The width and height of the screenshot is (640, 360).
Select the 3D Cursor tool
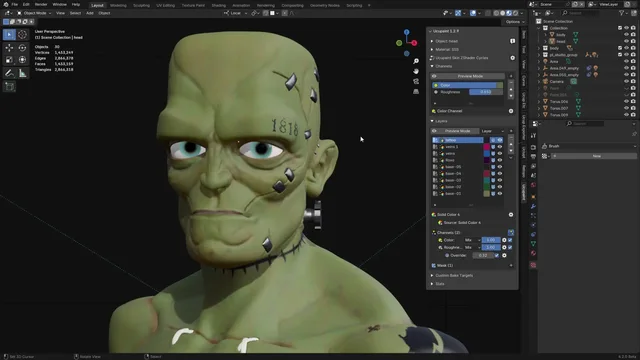(22, 35)
